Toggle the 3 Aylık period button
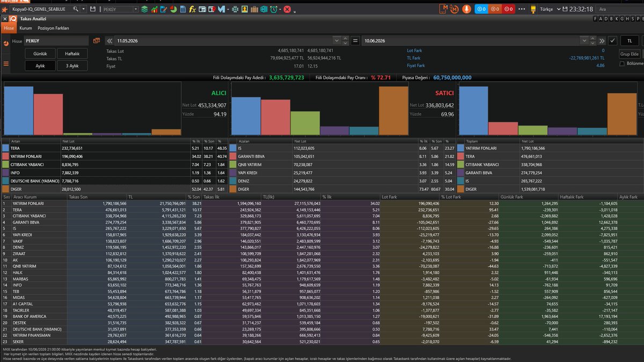 click(72, 65)
